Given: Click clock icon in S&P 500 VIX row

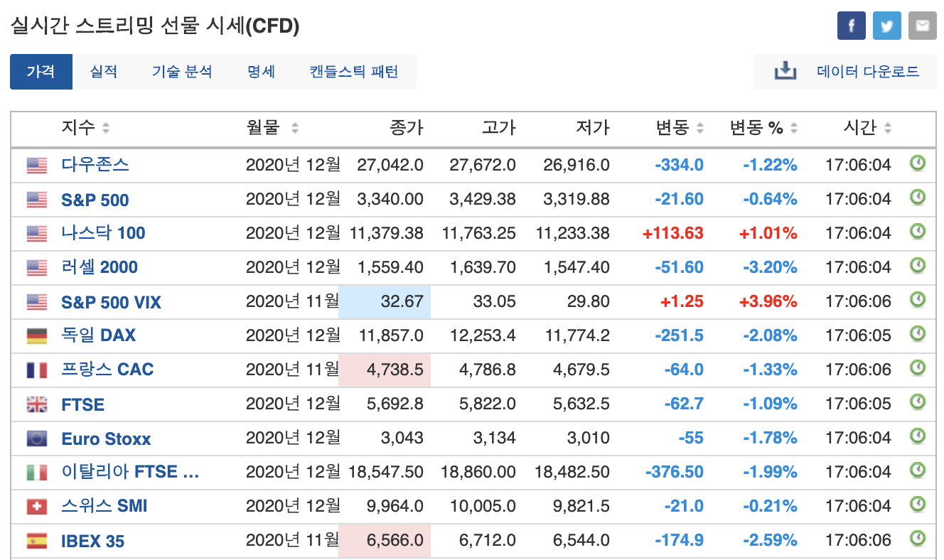Looking at the screenshot, I should pyautogui.click(x=918, y=299).
